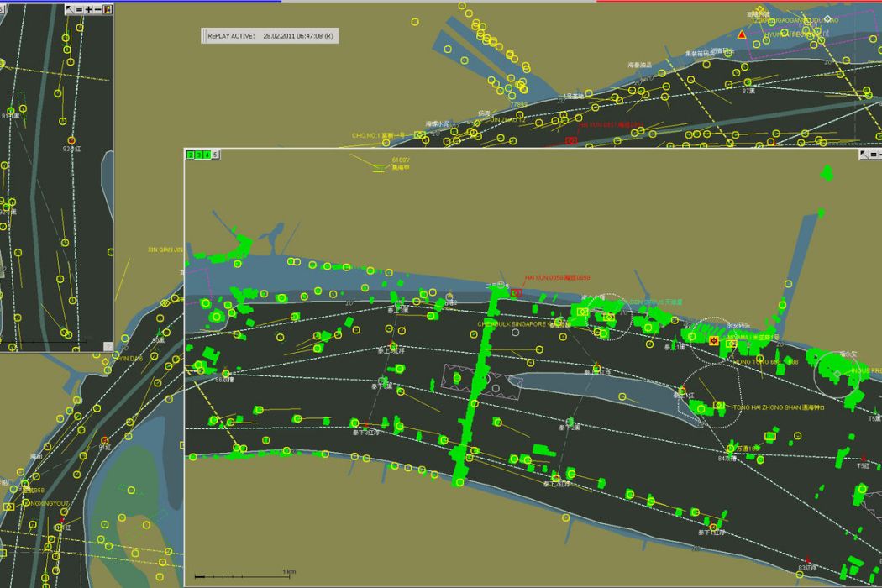This screenshot has width=882, height=588.
Task: Select the arrow pointer tool in the left inset window
Action: point(69,9)
